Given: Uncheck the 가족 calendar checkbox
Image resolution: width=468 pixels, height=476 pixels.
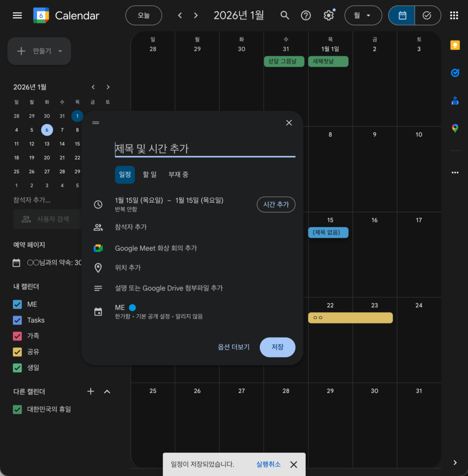Looking at the screenshot, I should point(18,336).
